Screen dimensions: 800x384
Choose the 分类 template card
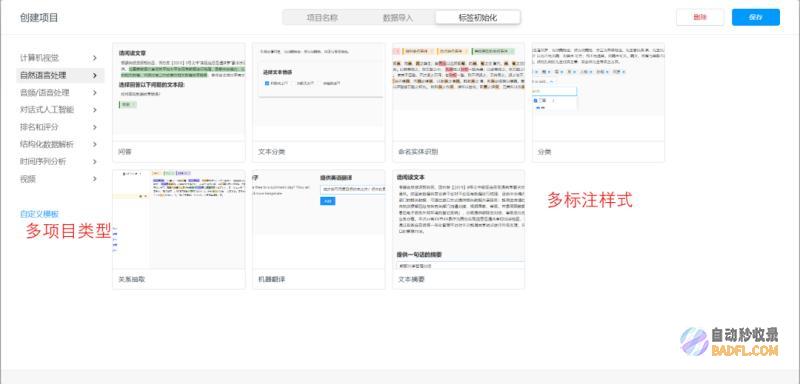[x=598, y=103]
